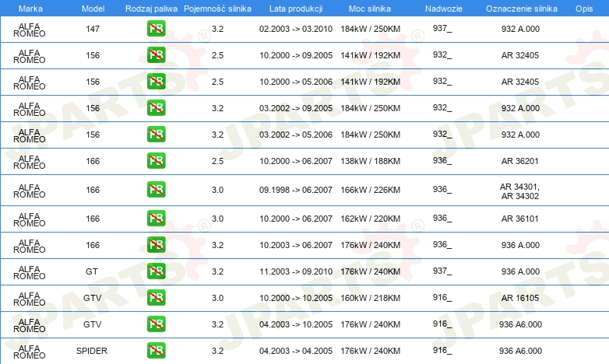The image size is (609, 364).
Task: Select production dates '03.2002 -> 05.2006'
Action: point(296,135)
